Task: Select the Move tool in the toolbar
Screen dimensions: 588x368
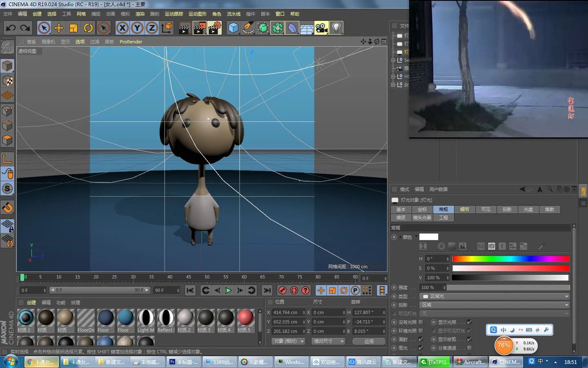Action: (x=59, y=28)
